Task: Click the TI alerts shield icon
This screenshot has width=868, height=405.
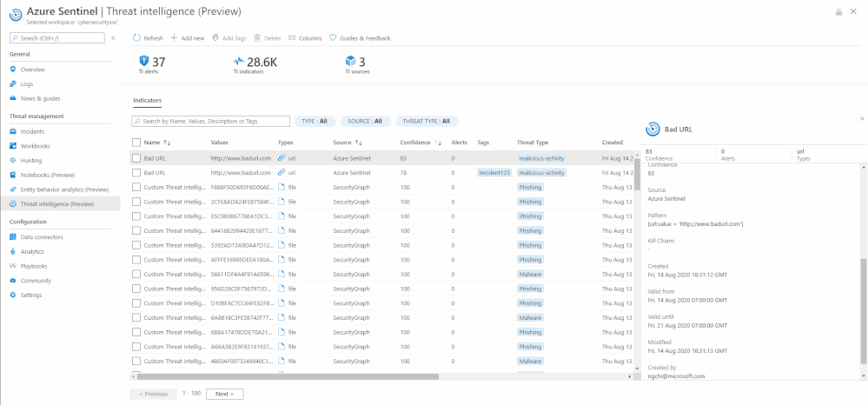Action: click(144, 61)
